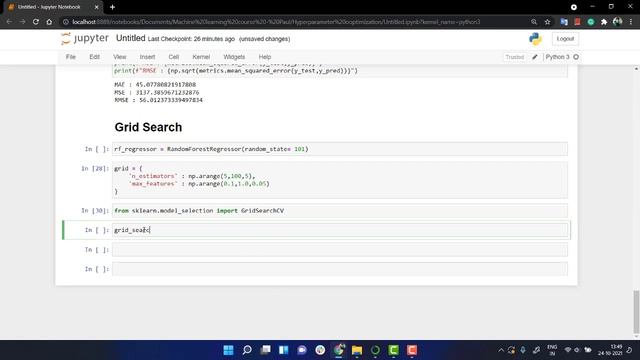This screenshot has height=360, width=640.
Task: Click the blue translate extension icon
Action: (x=564, y=22)
